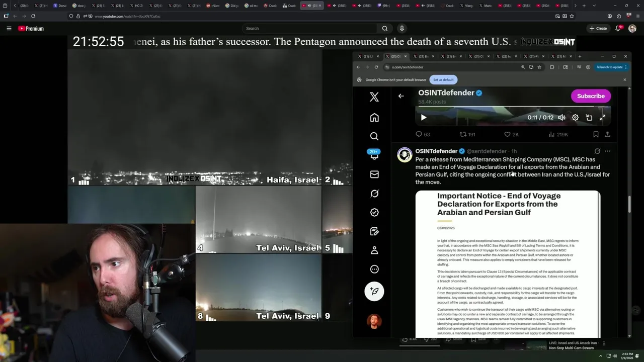Open YouTube notifications bell
Viewport: 644px width, 362px height.
[x=618, y=29]
